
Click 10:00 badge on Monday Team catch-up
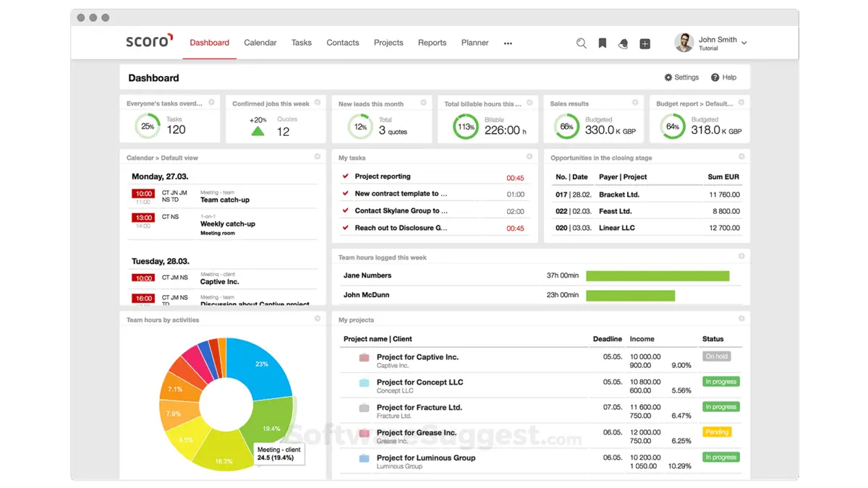tap(143, 194)
